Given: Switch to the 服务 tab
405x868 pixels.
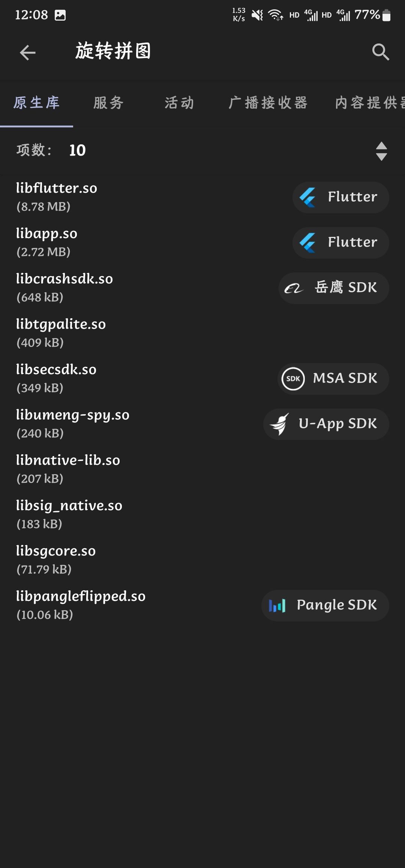Looking at the screenshot, I should click(x=108, y=103).
